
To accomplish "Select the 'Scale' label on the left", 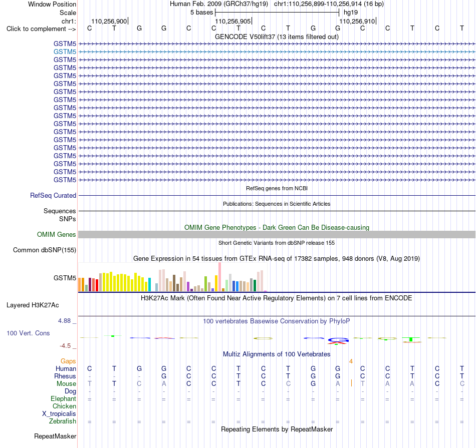I will point(68,13).
